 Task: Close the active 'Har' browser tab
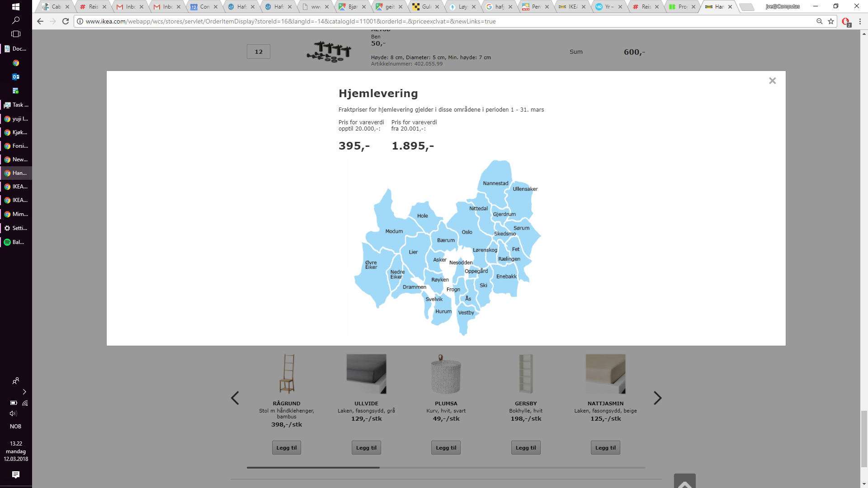point(730,7)
